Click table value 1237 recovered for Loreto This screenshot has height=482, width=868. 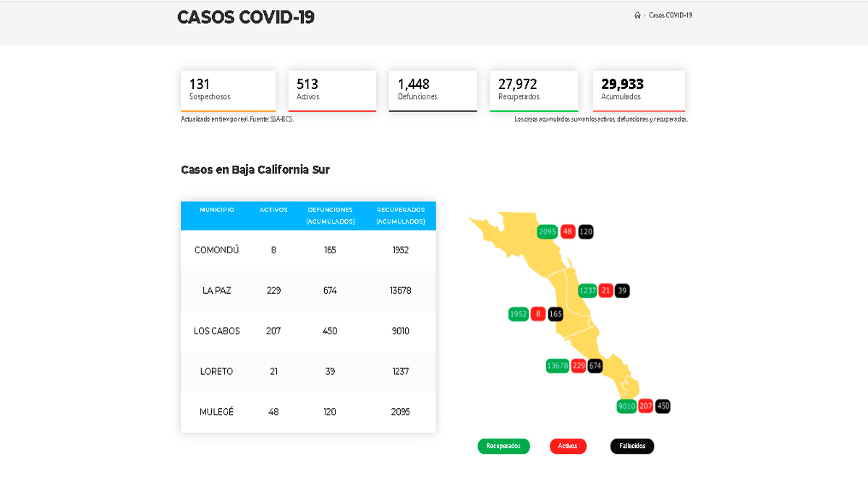click(401, 371)
